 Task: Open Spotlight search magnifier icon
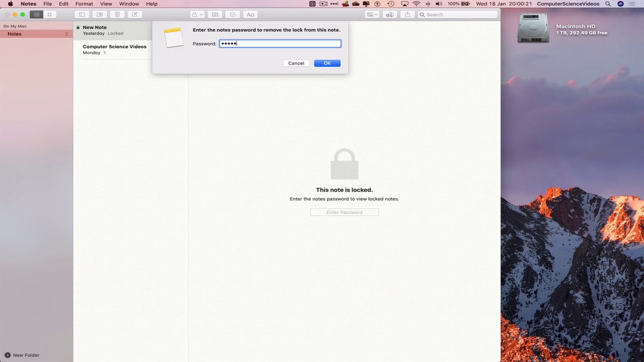click(x=608, y=4)
